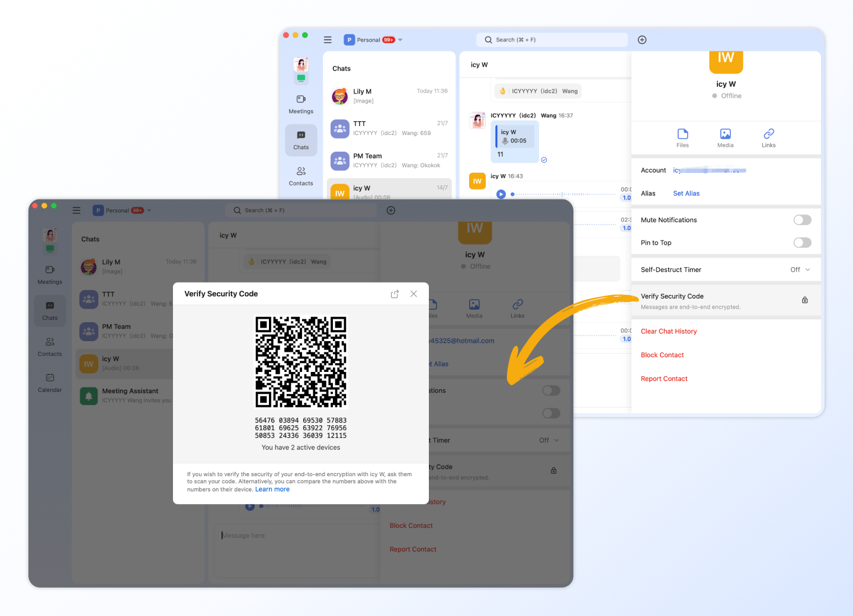Switch to Contacts in the top sidebar

(x=301, y=176)
